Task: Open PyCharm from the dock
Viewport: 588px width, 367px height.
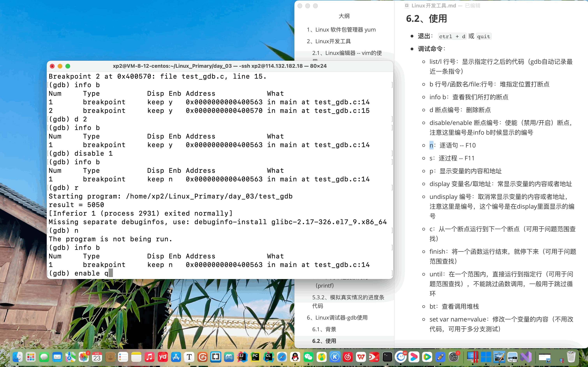Action: point(255,357)
